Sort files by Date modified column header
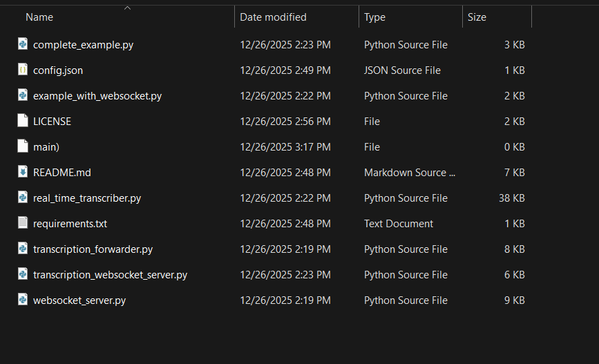The image size is (599, 364). click(273, 17)
